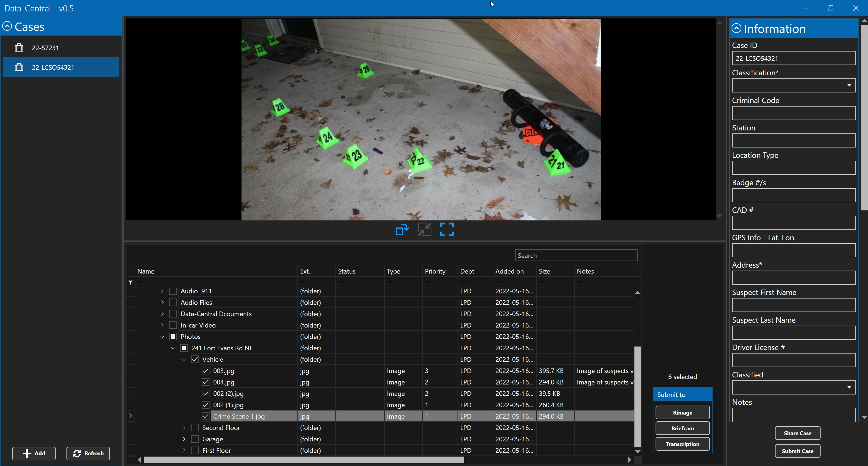The image size is (868, 466).
Task: Click the Search input field
Action: tap(576, 255)
